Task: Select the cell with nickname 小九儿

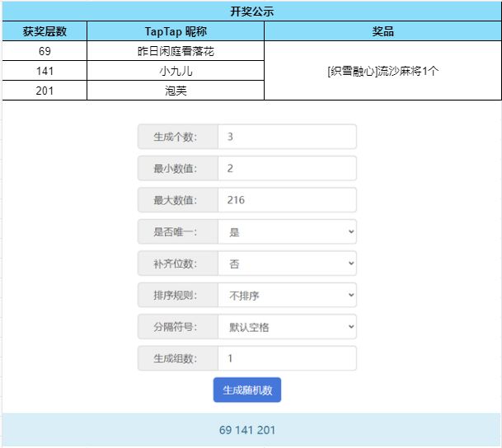Action: click(176, 71)
